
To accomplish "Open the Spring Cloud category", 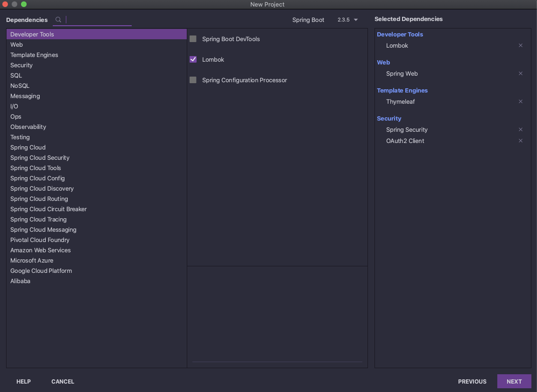I will [x=97, y=147].
